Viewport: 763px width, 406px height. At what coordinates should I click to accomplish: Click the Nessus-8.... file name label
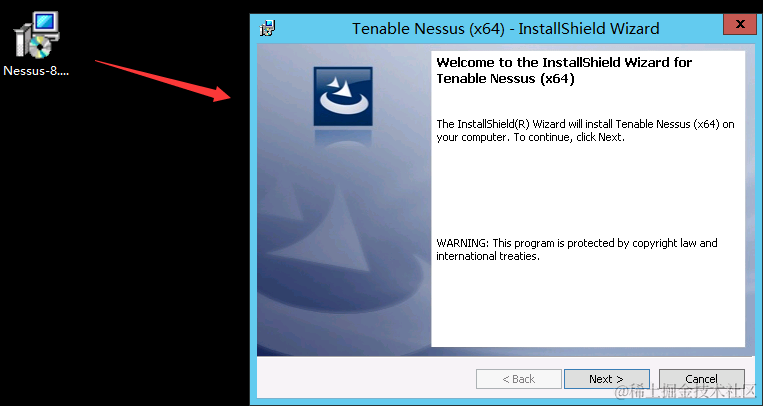[36, 71]
